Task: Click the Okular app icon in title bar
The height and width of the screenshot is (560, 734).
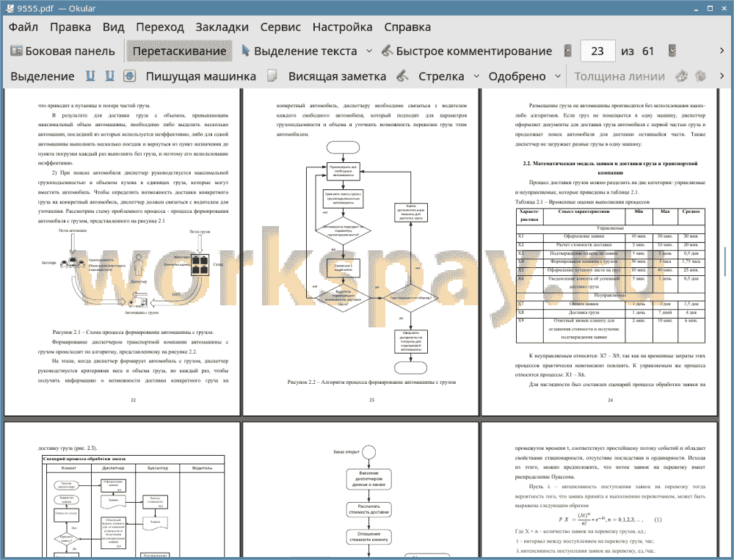Action: pos(10,8)
